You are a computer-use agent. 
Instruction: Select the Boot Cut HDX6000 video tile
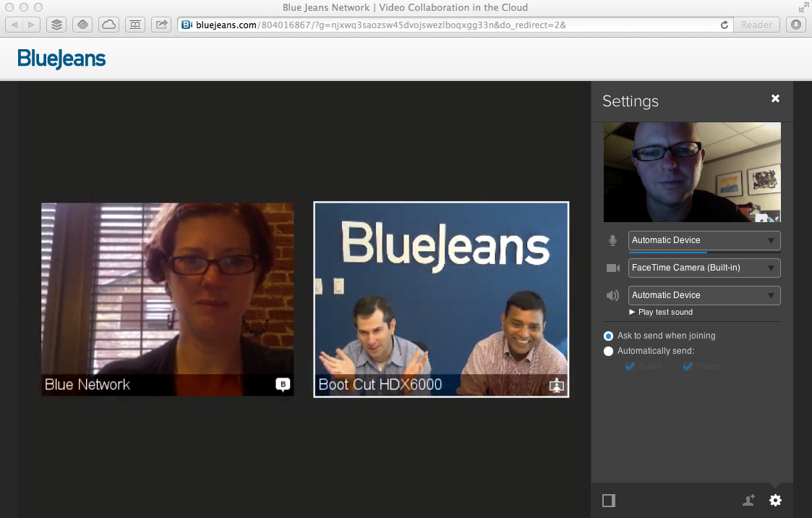tap(441, 300)
